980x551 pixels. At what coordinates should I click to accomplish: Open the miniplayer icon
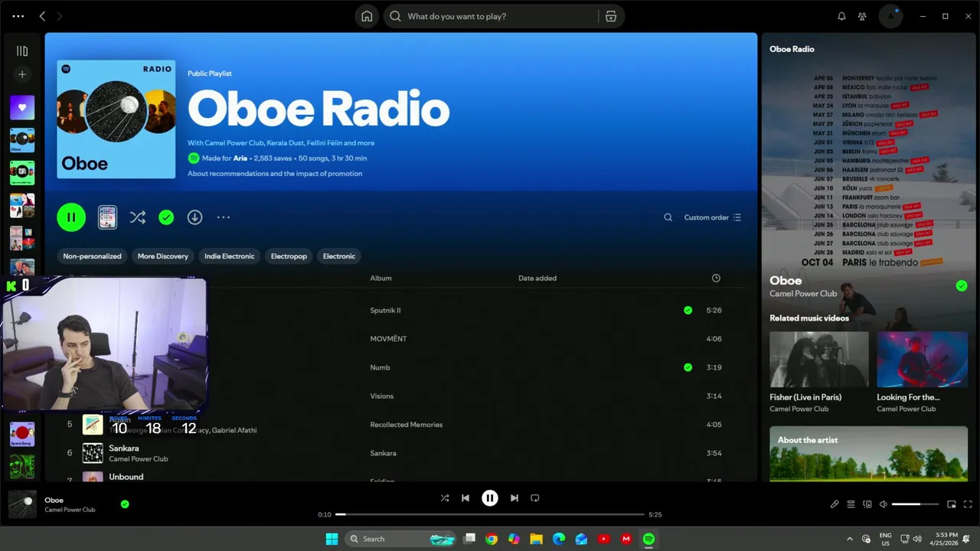tap(952, 504)
